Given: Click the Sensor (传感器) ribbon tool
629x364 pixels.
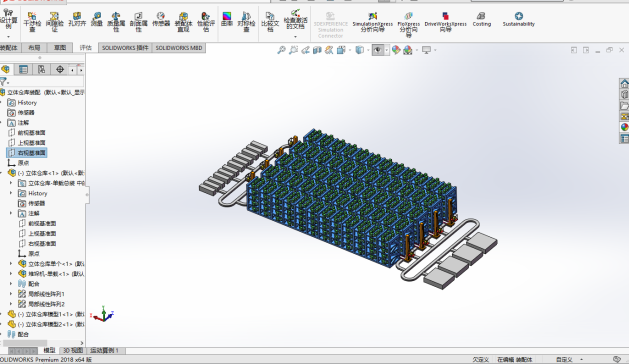Looking at the screenshot, I should pyautogui.click(x=161, y=19).
